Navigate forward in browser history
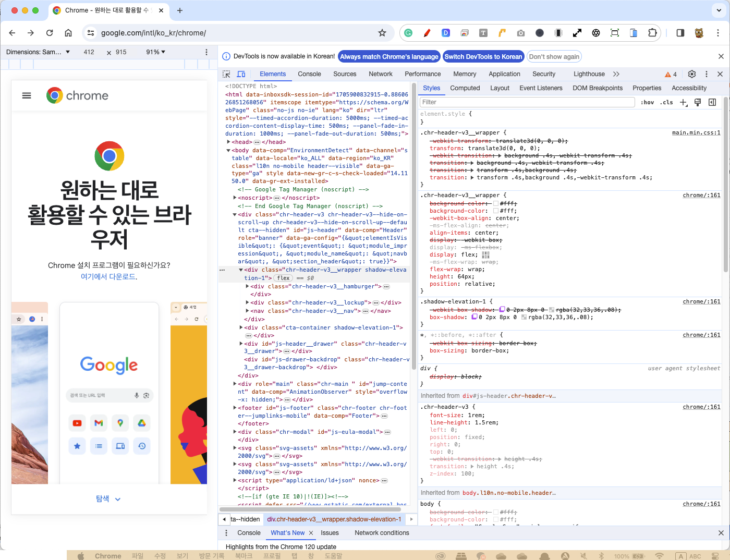The image size is (730, 560). (x=31, y=33)
